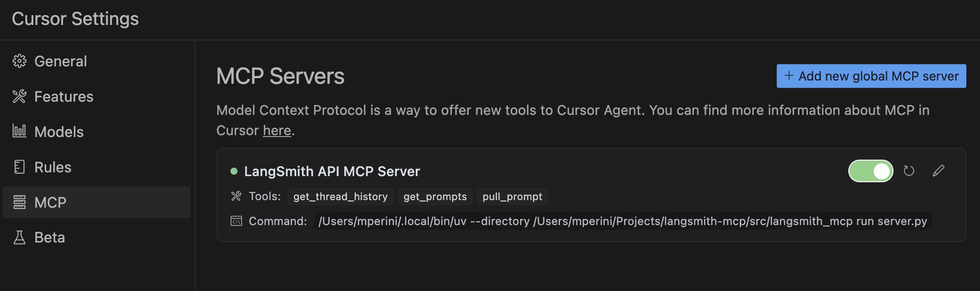The width and height of the screenshot is (980, 291).
Task: Select the get_prompts tool tag
Action: tap(435, 196)
